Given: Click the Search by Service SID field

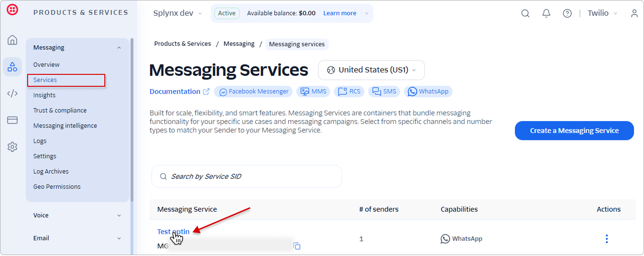Looking at the screenshot, I should click(247, 176).
